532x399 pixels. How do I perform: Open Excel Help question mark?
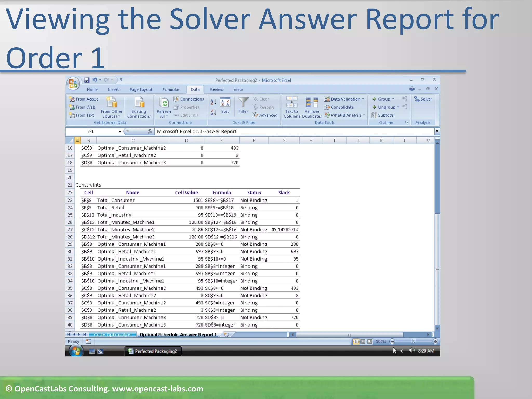(412, 89)
